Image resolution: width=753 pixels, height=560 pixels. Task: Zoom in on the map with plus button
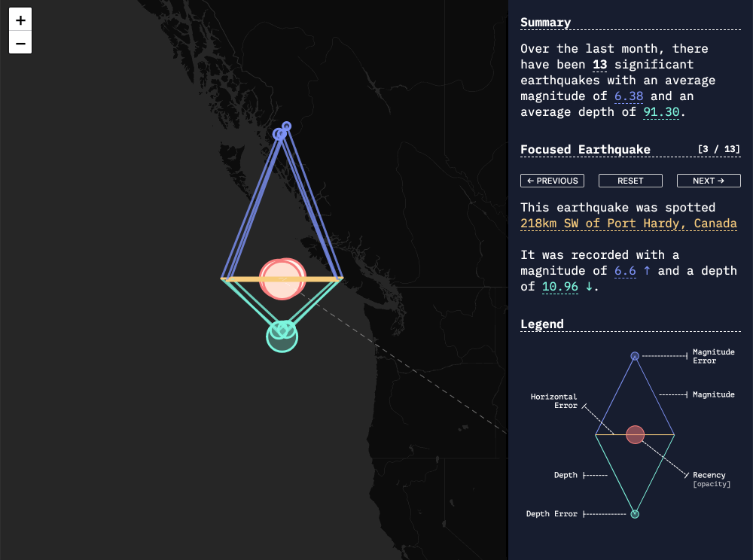coord(20,20)
